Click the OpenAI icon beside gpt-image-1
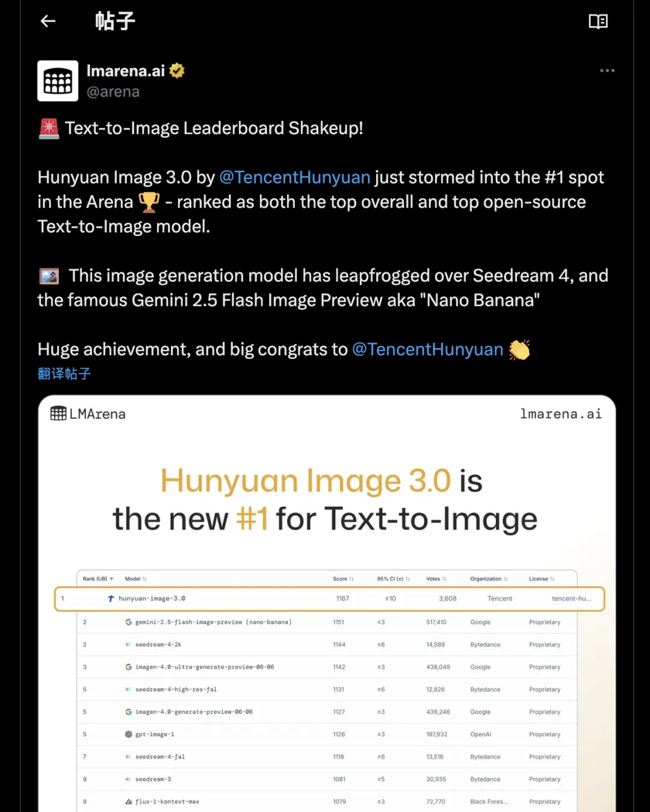The image size is (650, 812). click(128, 734)
